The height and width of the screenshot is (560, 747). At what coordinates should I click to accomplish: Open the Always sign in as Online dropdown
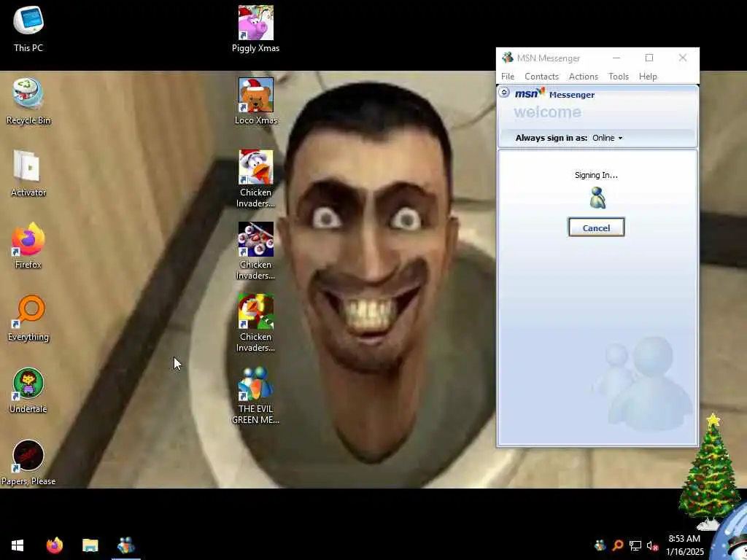coord(608,138)
